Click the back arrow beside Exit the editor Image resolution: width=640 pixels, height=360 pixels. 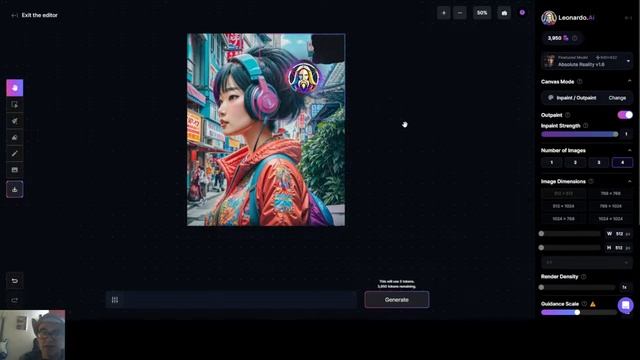(x=15, y=16)
